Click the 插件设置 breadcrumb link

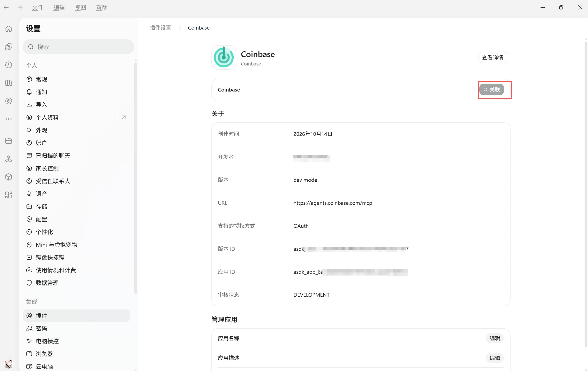coord(160,27)
